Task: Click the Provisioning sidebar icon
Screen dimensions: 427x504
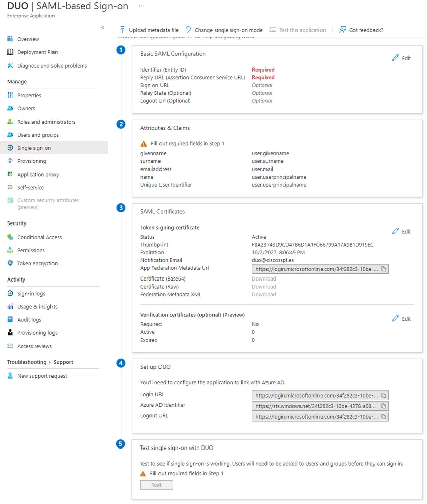Action: click(x=10, y=161)
